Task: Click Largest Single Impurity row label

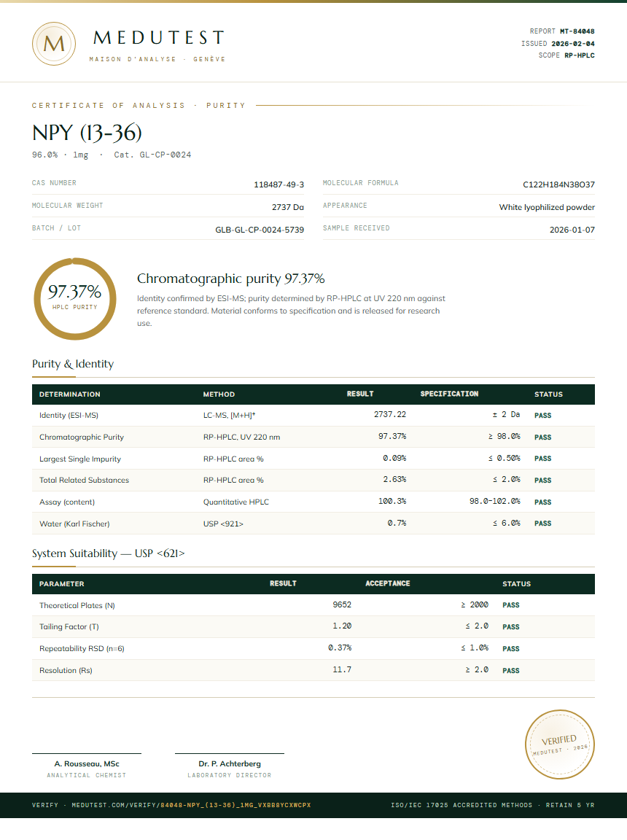Action: (79, 459)
